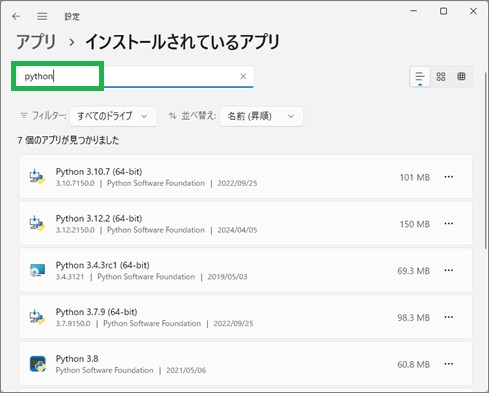
Task: Click the アプリ breadcrumb link
Action: tap(36, 42)
